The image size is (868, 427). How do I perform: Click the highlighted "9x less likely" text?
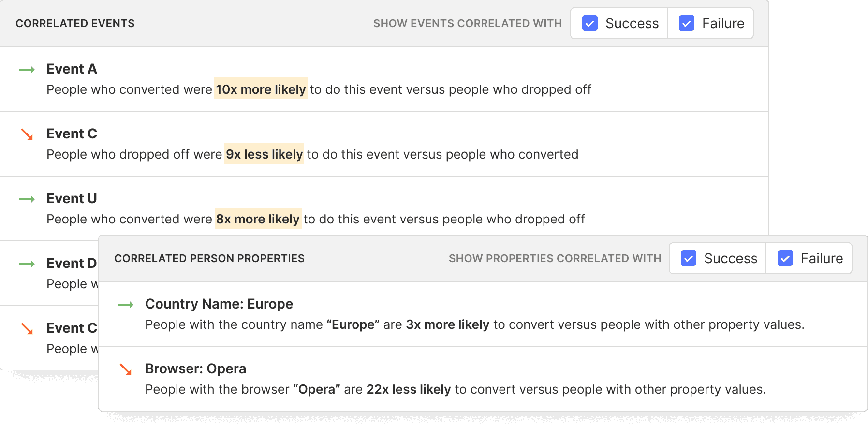click(x=264, y=154)
